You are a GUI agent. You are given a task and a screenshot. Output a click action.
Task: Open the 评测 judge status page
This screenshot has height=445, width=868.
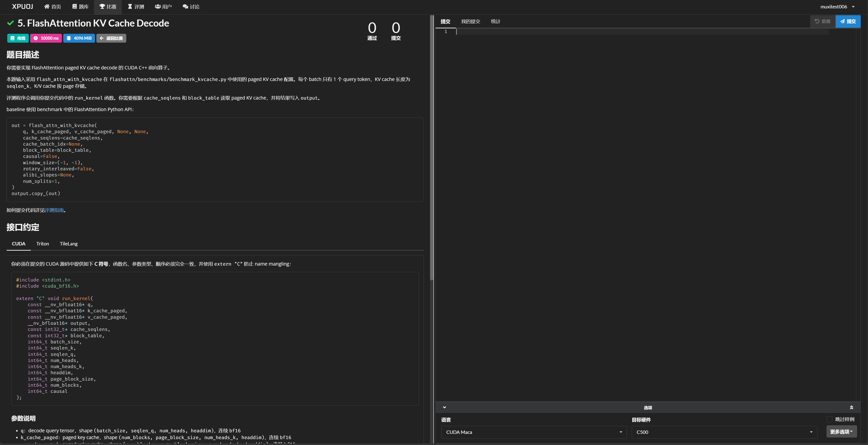(136, 7)
